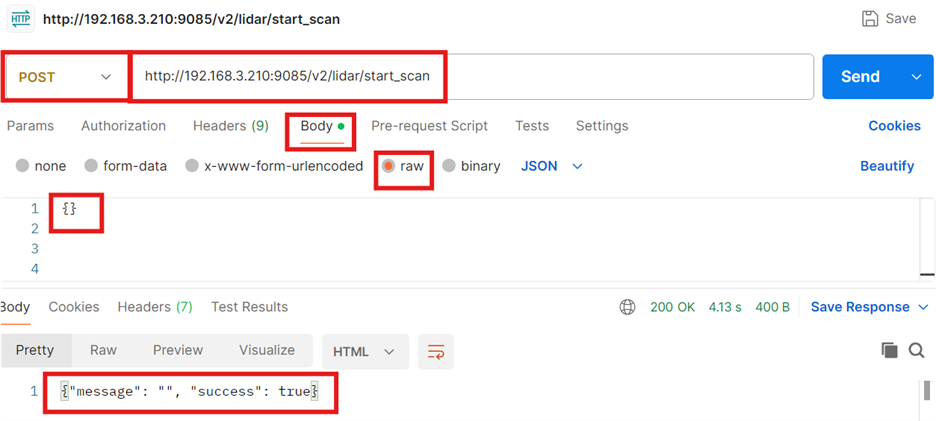Image resolution: width=936 pixels, height=421 pixels.
Task: Expand the Send button arrow dropdown
Action: pos(915,77)
